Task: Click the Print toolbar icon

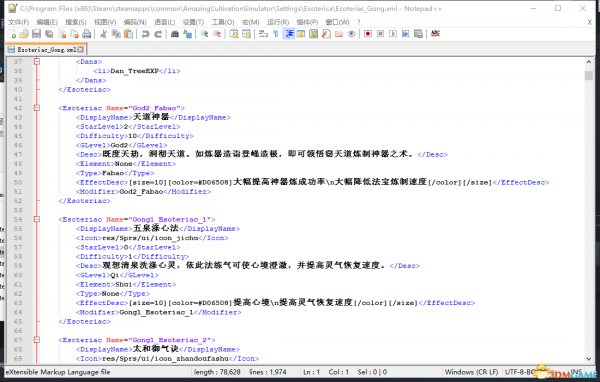Action: pyautogui.click(x=87, y=34)
